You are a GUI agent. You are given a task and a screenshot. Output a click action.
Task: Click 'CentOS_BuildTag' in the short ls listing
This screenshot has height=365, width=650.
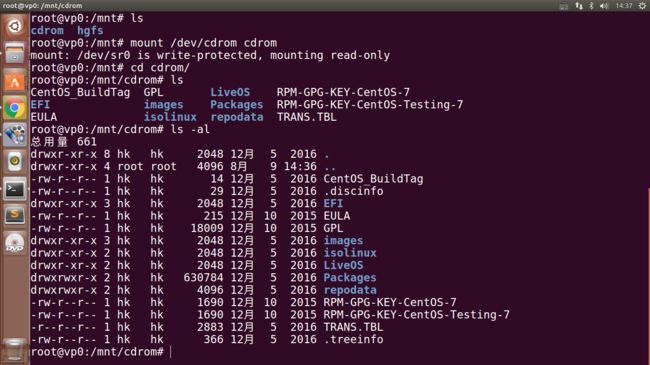click(x=80, y=92)
